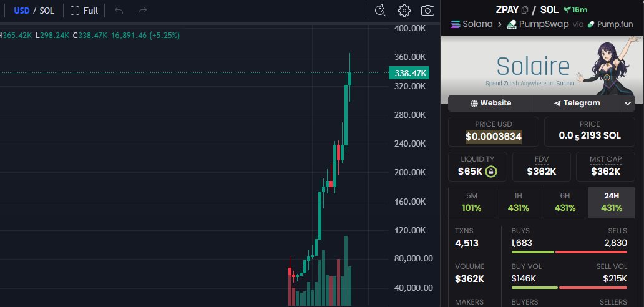644x307 pixels.
Task: Take chart snapshot camera icon
Action: (x=427, y=11)
